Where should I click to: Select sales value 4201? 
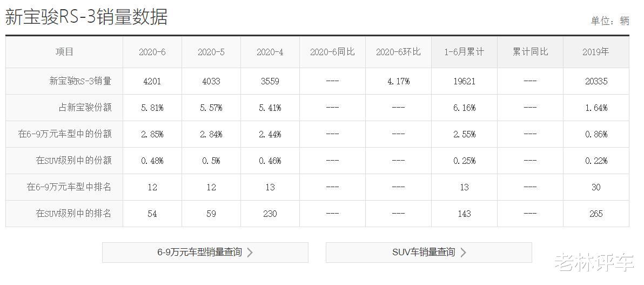click(152, 82)
